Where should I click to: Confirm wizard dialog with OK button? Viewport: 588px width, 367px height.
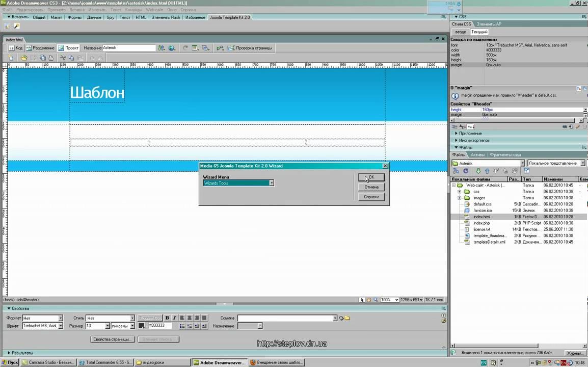(x=371, y=177)
